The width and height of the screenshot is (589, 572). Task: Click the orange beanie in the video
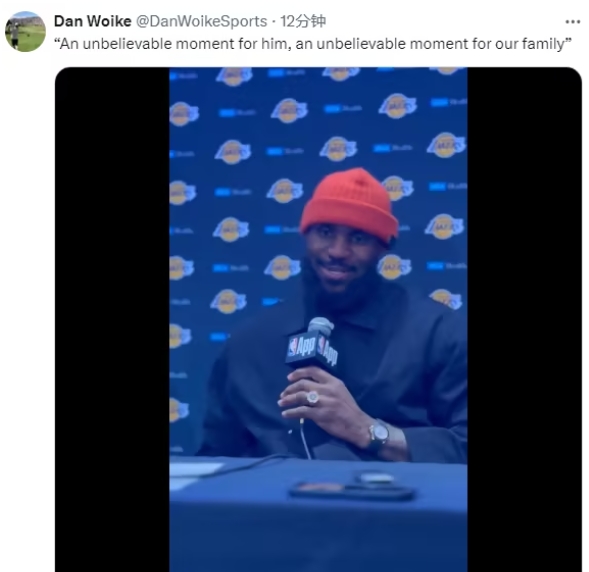point(349,203)
